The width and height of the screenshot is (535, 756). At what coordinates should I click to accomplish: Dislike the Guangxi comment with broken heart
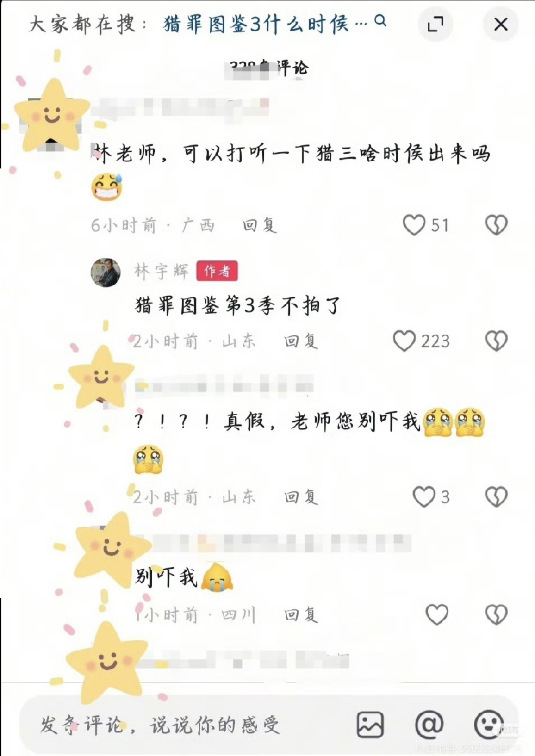pos(497,225)
